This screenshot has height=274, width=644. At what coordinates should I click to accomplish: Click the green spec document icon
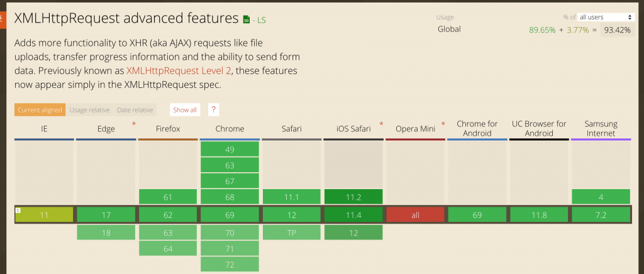point(246,20)
